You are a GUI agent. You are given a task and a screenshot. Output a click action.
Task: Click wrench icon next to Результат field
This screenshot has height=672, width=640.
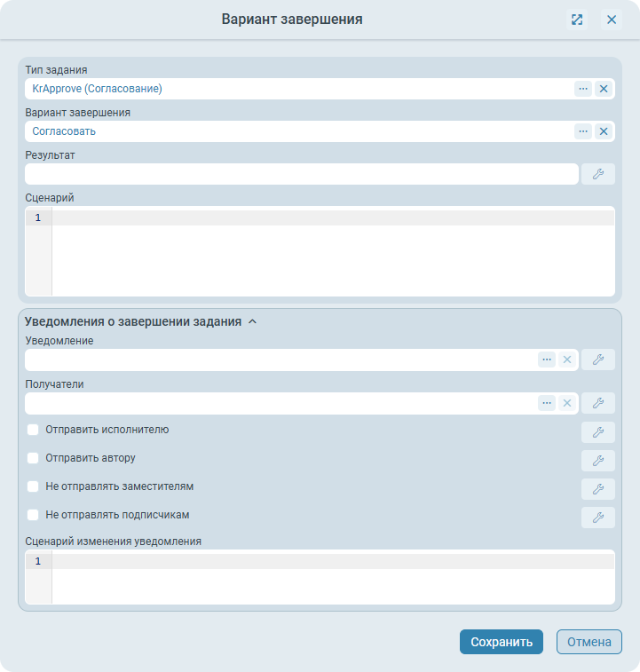tap(597, 174)
